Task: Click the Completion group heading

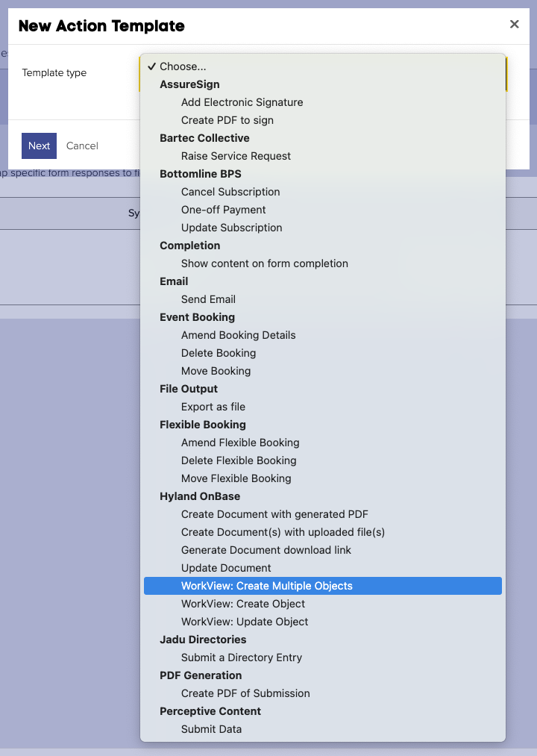Action: [x=190, y=246]
